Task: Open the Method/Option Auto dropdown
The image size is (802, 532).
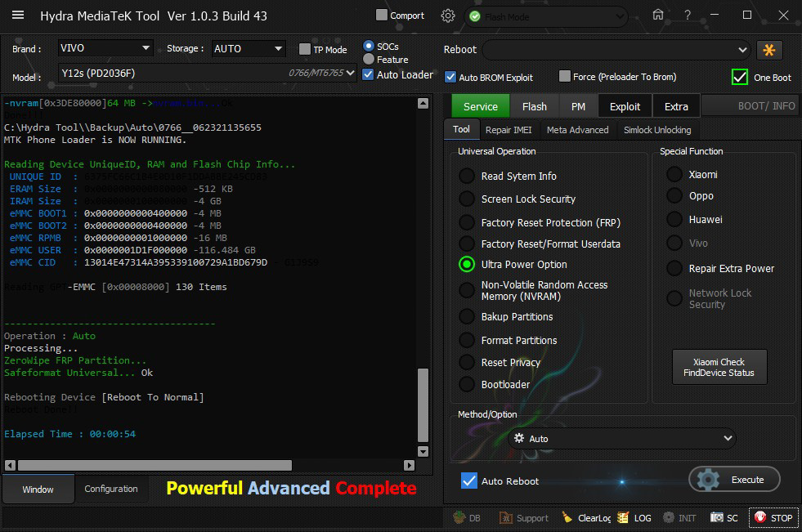Action: coord(621,439)
